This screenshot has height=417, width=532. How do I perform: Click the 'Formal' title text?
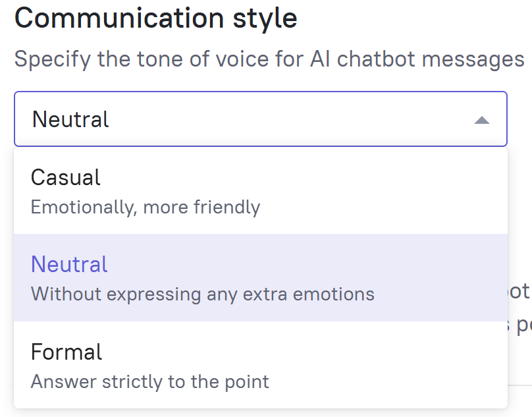click(x=66, y=352)
